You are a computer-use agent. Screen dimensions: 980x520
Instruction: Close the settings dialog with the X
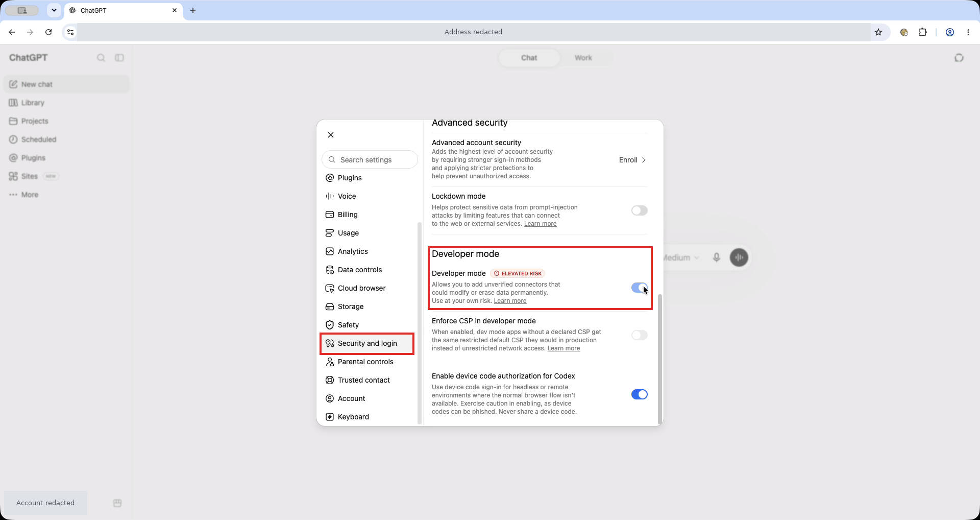pyautogui.click(x=331, y=135)
